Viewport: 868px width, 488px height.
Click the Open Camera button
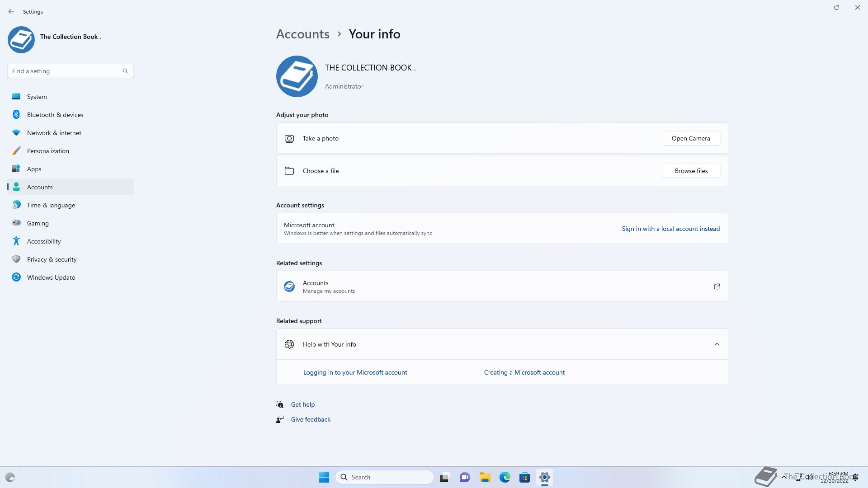691,138
